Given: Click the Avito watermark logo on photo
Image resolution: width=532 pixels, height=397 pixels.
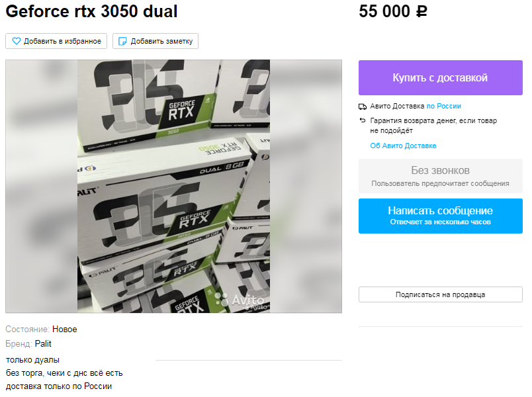Looking at the screenshot, I should tap(240, 300).
